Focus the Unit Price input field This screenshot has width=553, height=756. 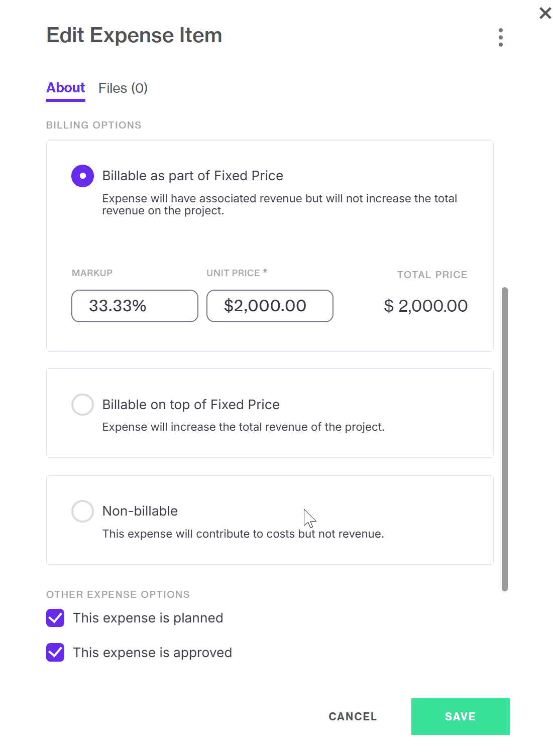tap(270, 306)
